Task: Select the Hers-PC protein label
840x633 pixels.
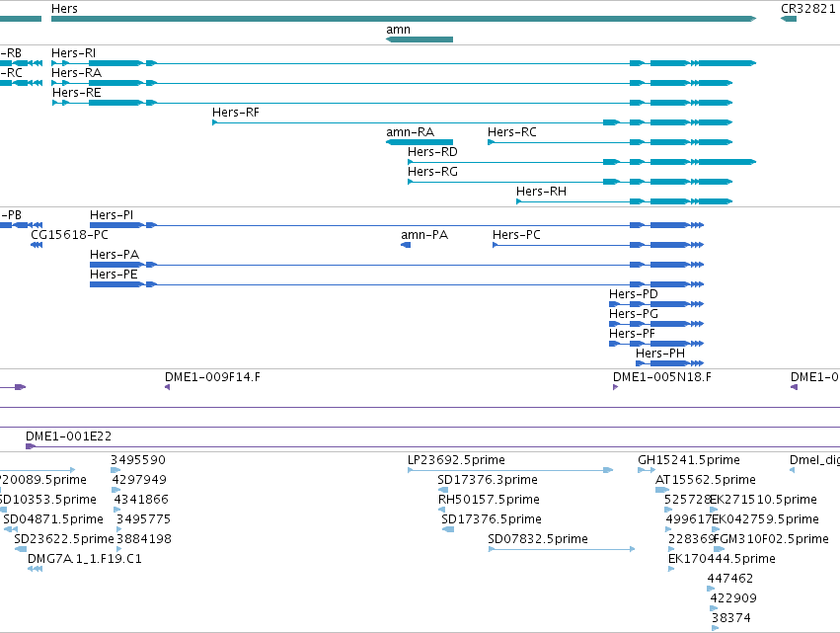Action: pos(516,235)
